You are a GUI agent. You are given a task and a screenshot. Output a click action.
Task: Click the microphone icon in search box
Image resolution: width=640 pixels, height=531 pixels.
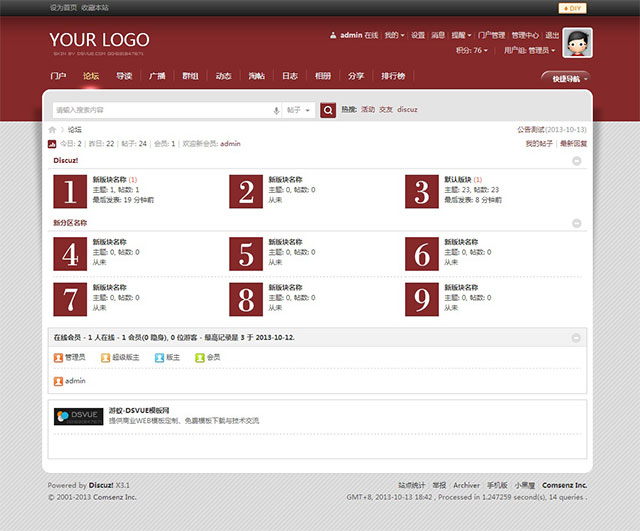(x=276, y=110)
